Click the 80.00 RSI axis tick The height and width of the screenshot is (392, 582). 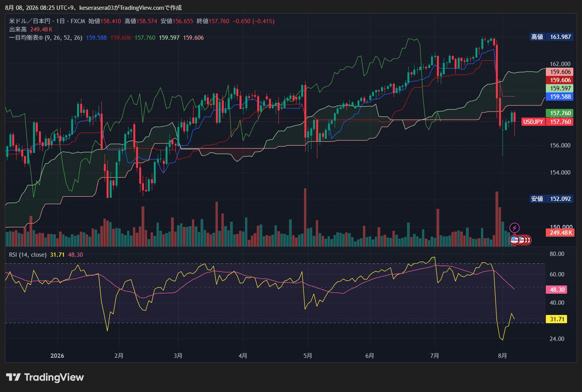557,254
